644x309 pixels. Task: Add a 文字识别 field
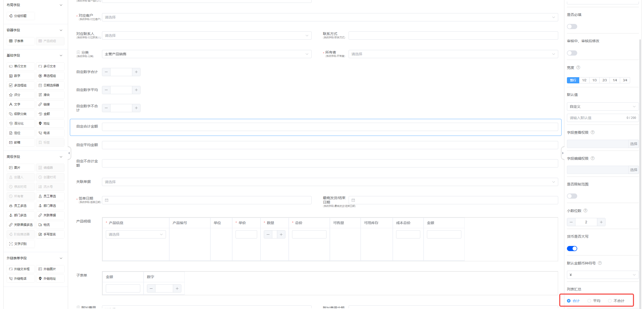click(x=21, y=244)
